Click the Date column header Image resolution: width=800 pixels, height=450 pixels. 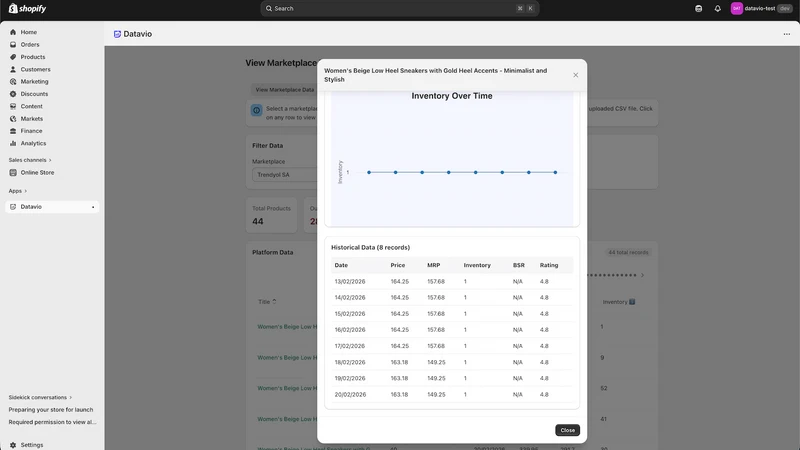click(341, 265)
